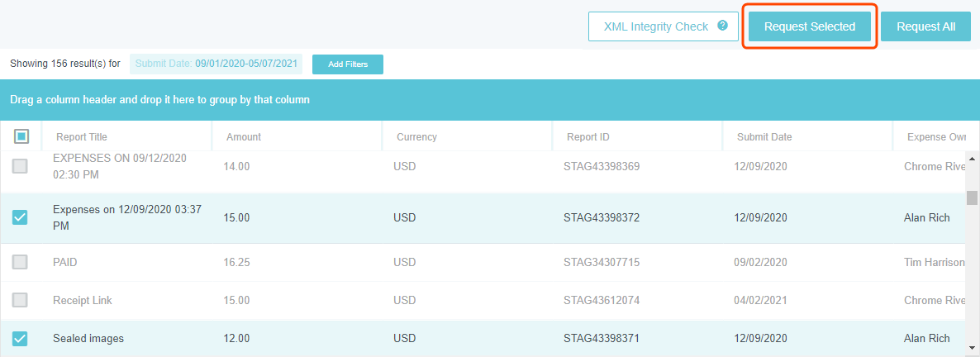This screenshot has height=357, width=980.
Task: Uncheck the Expenses on 12/09/2020 row checkbox
Action: 20,217
